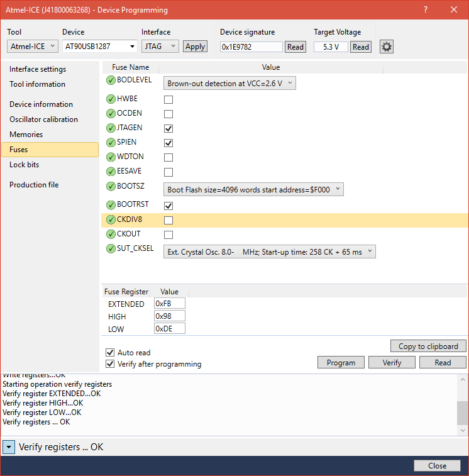Open Oscillator calibration page
This screenshot has height=476, width=469.
coord(44,119)
